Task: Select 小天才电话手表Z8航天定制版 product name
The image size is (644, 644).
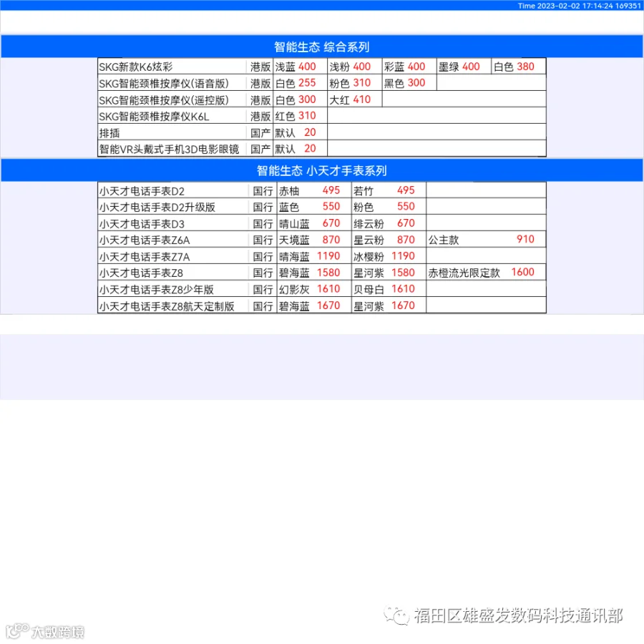Action: 167,306
